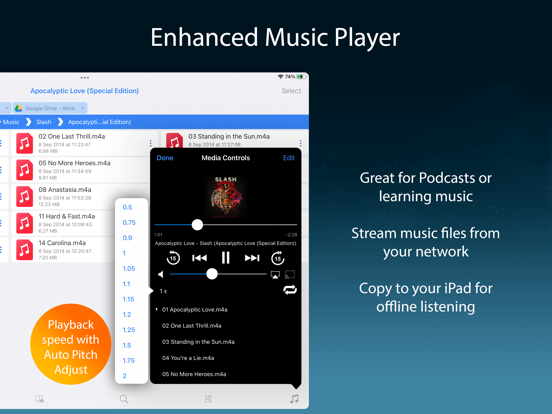This screenshot has height=414, width=552.
Task: Skip forward 15 seconds
Action: pyautogui.click(x=278, y=258)
